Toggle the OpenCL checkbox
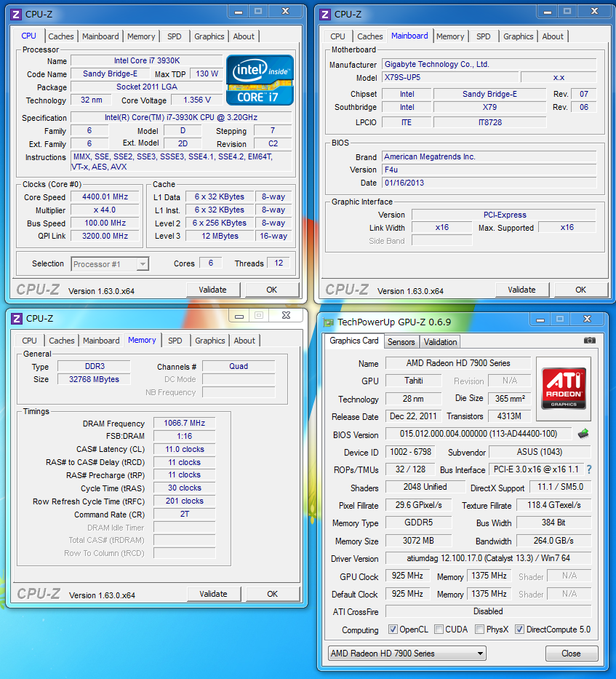This screenshot has height=679, width=616. pyautogui.click(x=393, y=630)
